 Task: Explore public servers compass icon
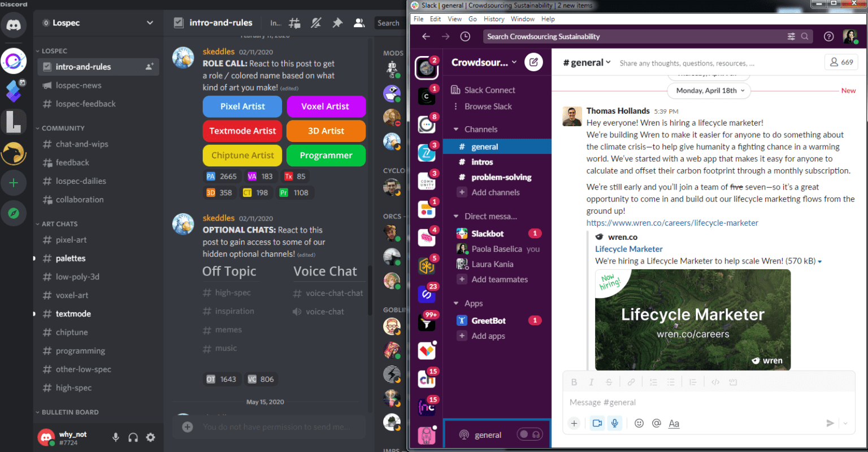pyautogui.click(x=14, y=213)
